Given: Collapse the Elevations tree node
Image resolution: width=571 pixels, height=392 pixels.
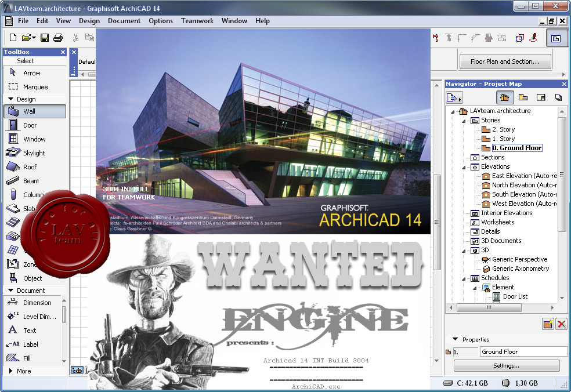Looking at the screenshot, I should [x=464, y=167].
